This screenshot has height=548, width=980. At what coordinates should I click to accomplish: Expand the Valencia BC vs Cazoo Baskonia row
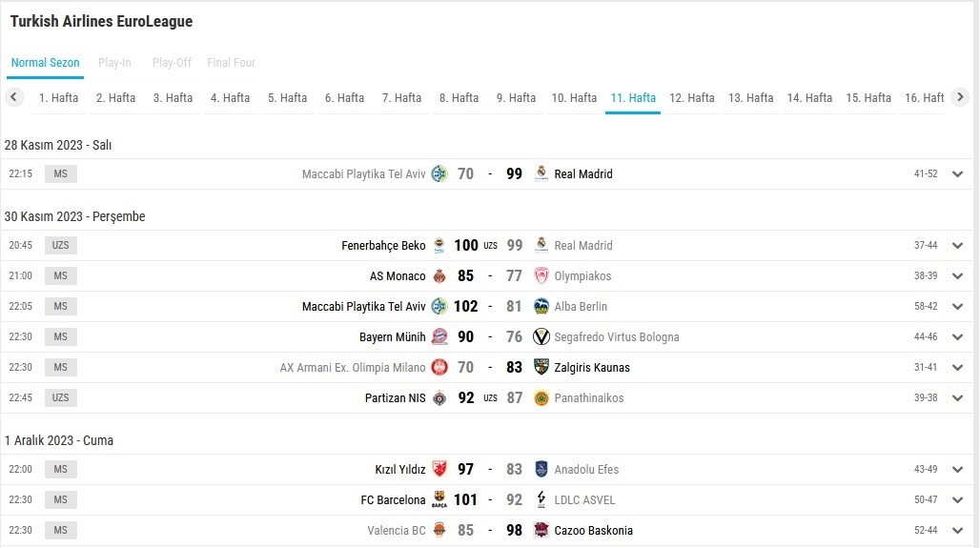coord(957,531)
